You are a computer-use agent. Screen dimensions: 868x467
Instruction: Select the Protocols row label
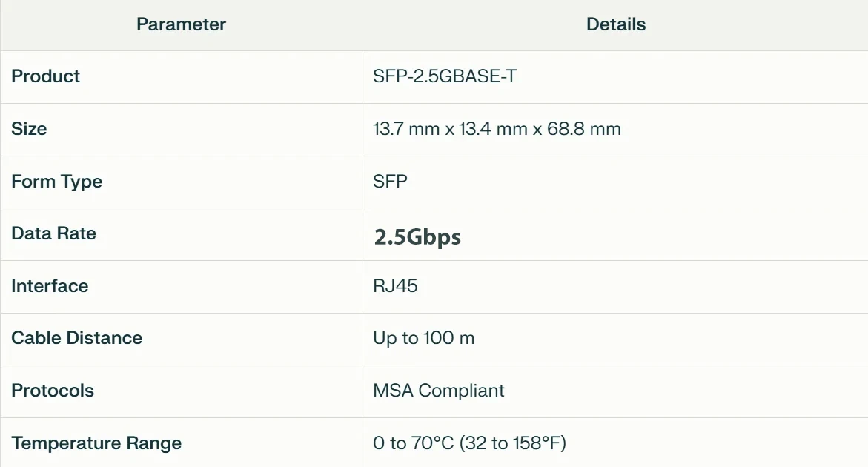tap(53, 391)
